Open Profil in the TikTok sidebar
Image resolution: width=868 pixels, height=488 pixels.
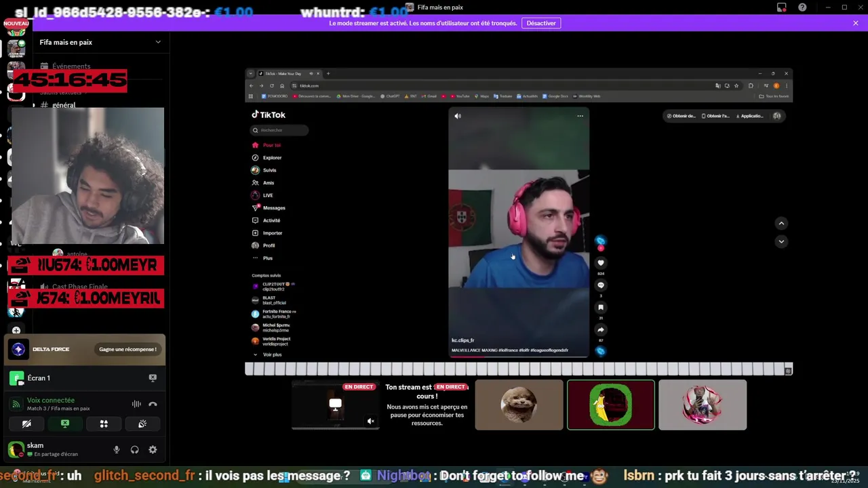264,245
